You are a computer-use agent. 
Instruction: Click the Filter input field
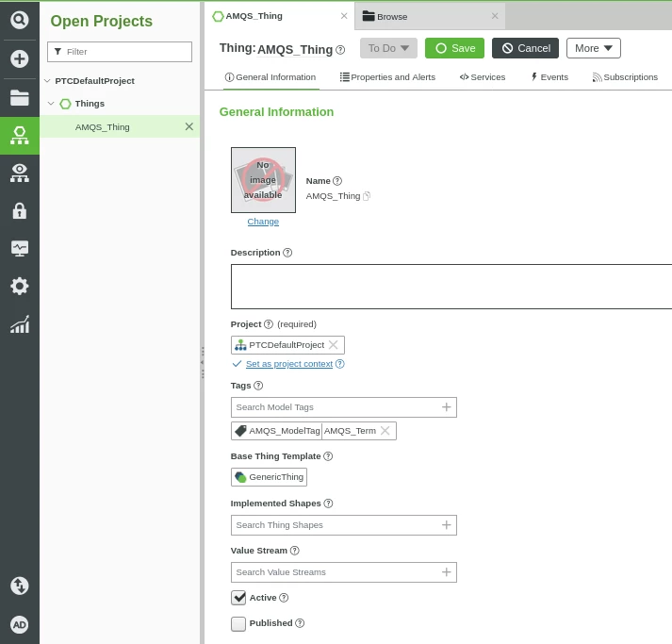coord(120,52)
